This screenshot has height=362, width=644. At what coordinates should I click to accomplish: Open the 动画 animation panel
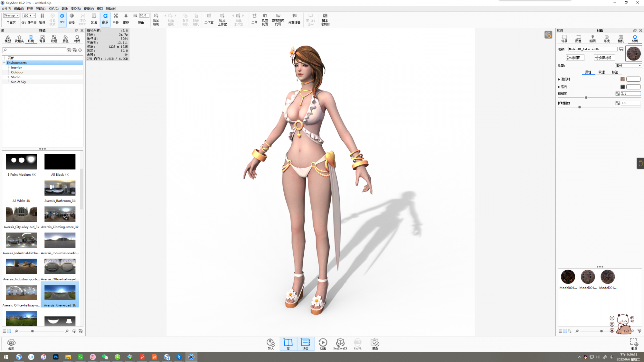[x=323, y=344]
